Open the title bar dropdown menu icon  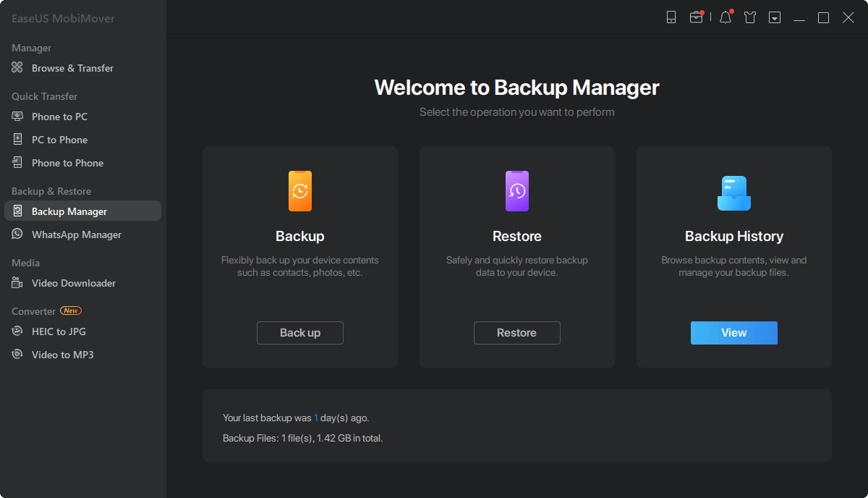[775, 17]
